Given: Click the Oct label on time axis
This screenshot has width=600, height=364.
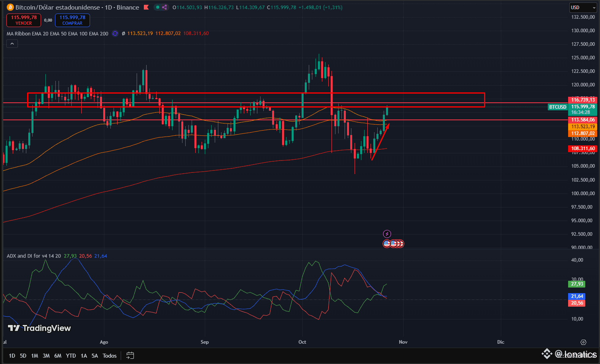Looking at the screenshot, I should [x=302, y=342].
